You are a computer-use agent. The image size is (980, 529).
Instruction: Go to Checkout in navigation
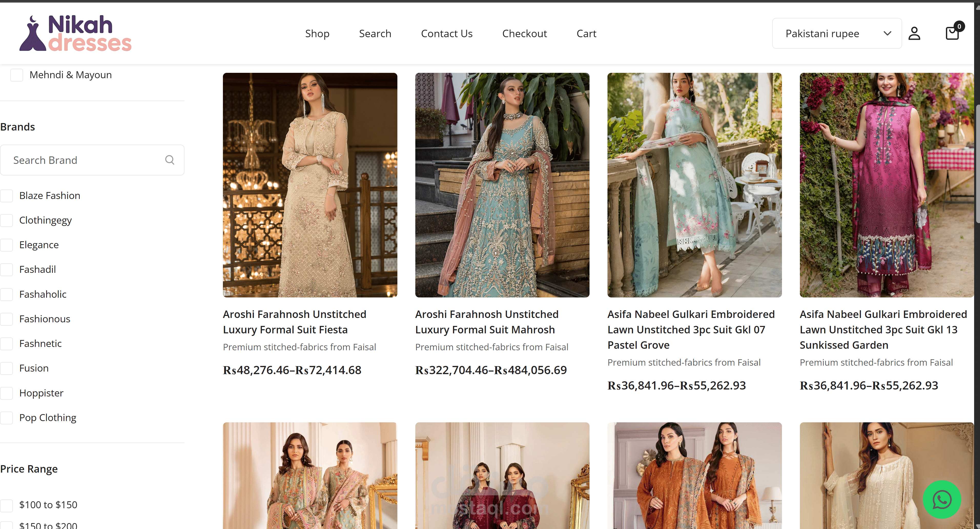pos(524,34)
